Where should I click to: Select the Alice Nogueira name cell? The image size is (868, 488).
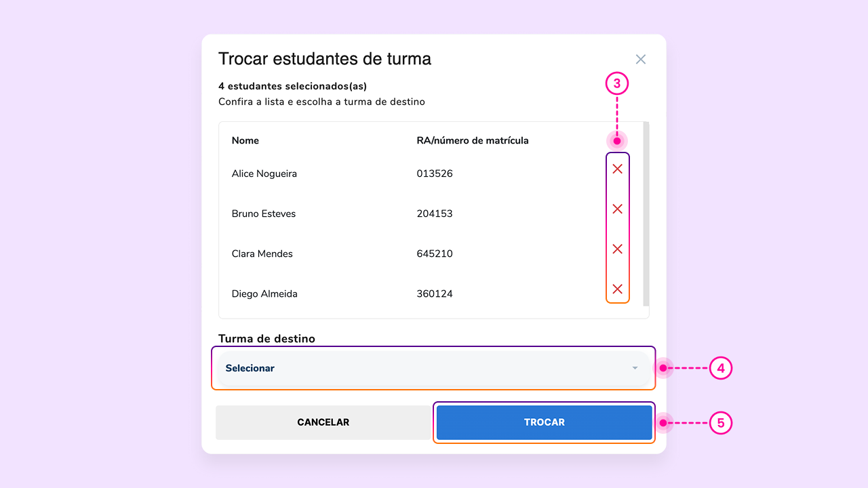point(264,174)
